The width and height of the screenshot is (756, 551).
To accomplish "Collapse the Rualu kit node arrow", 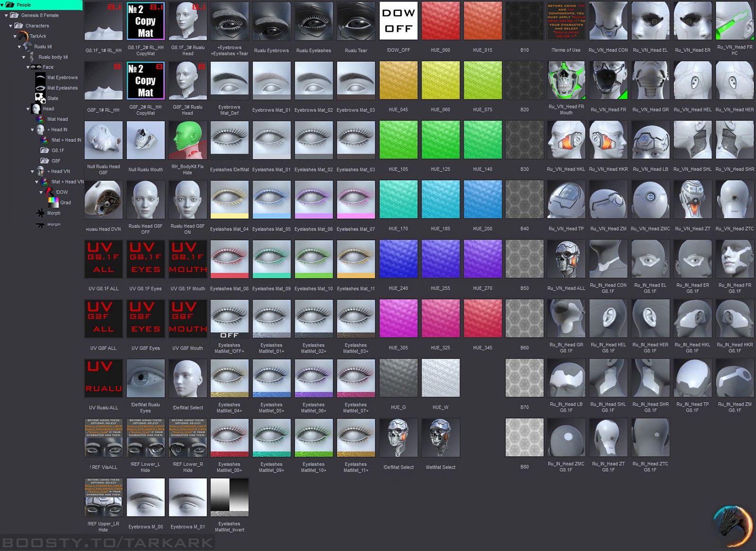I will click(19, 46).
